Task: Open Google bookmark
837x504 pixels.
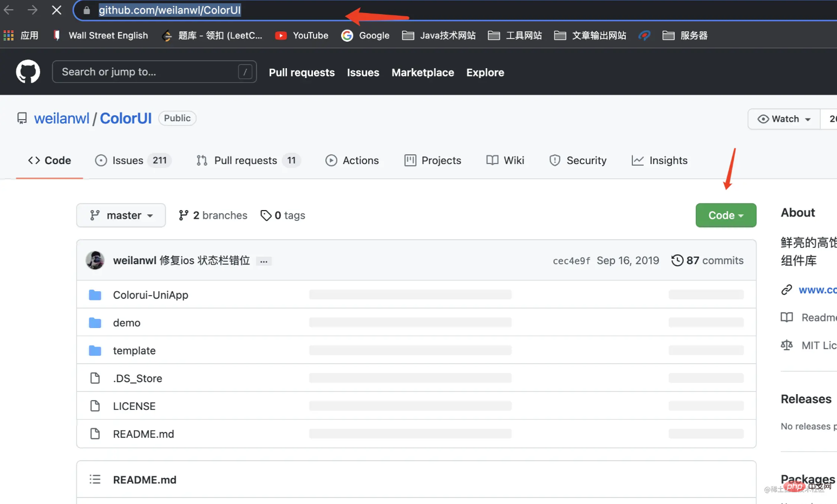Action: [x=365, y=35]
